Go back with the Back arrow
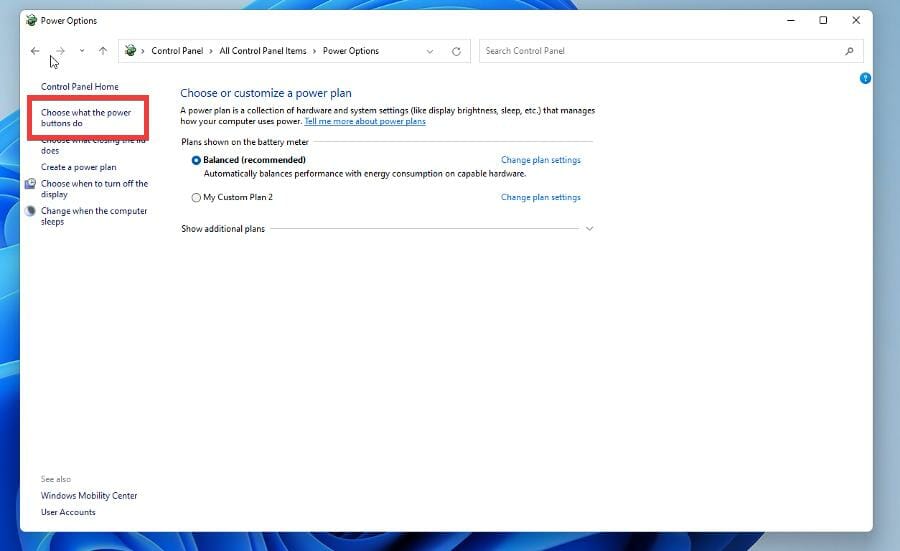The height and width of the screenshot is (551, 900). [35, 51]
